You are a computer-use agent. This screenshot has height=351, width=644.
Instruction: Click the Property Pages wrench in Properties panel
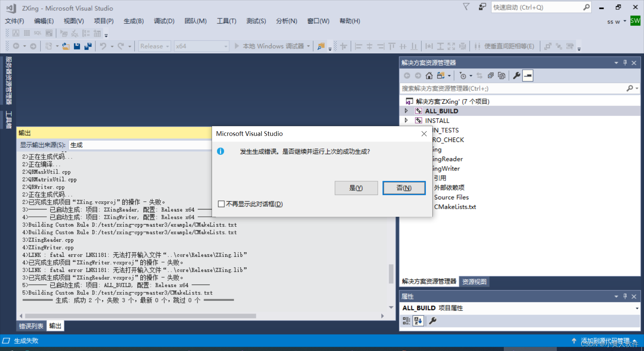(433, 321)
